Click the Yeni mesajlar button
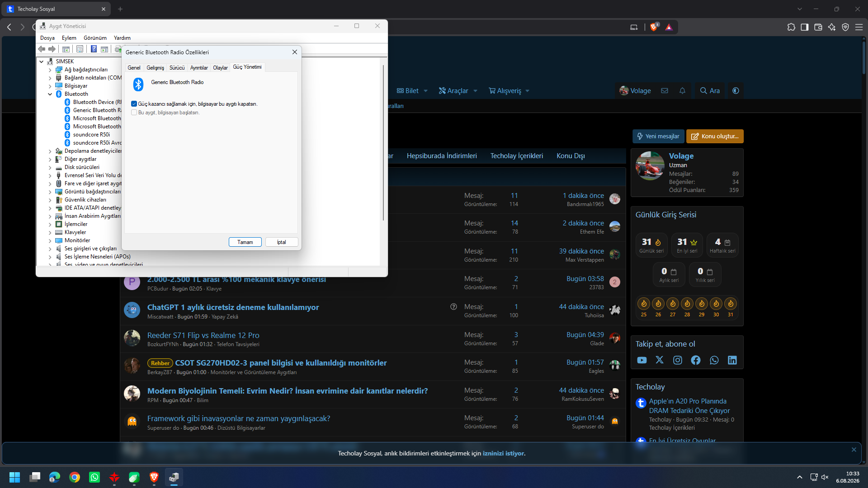The width and height of the screenshot is (868, 488). click(658, 136)
